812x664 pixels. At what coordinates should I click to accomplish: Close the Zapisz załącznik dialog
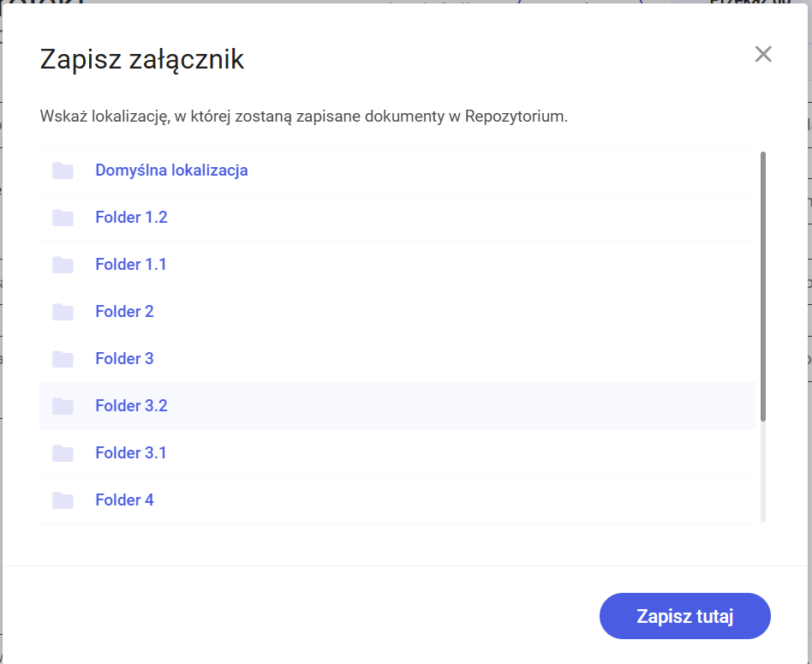(x=763, y=54)
